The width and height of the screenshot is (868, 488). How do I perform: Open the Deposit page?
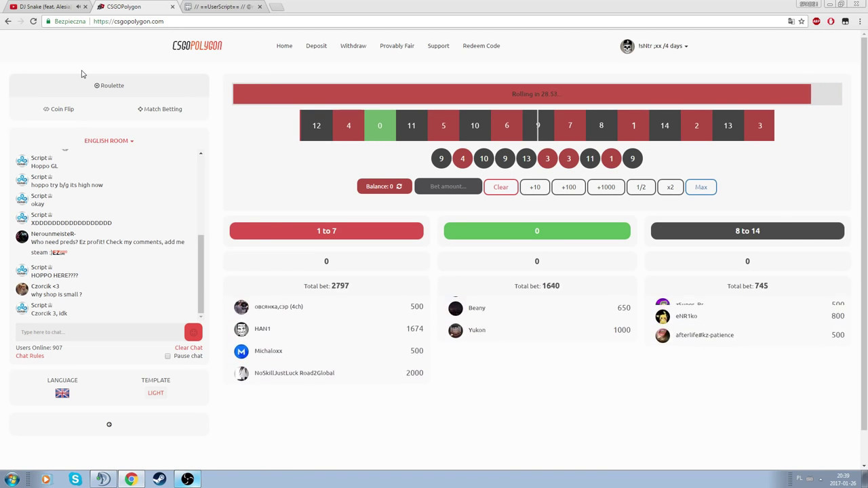[x=316, y=46]
